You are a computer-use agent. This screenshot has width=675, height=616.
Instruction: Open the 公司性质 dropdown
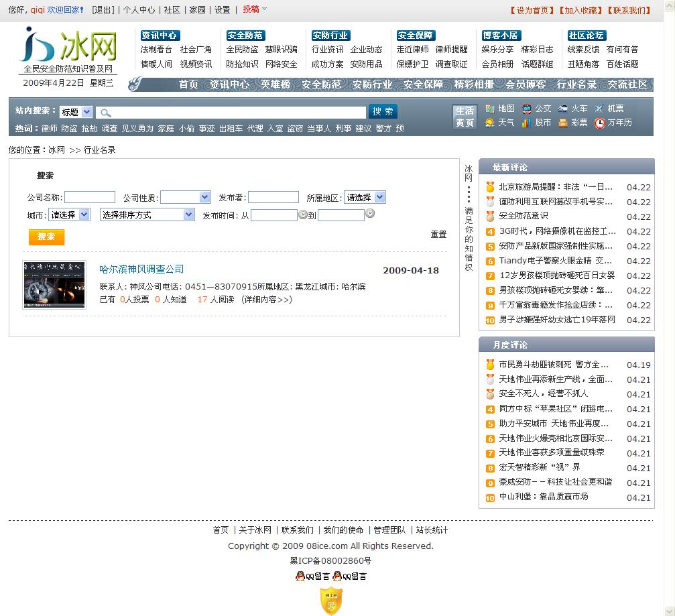click(x=186, y=197)
